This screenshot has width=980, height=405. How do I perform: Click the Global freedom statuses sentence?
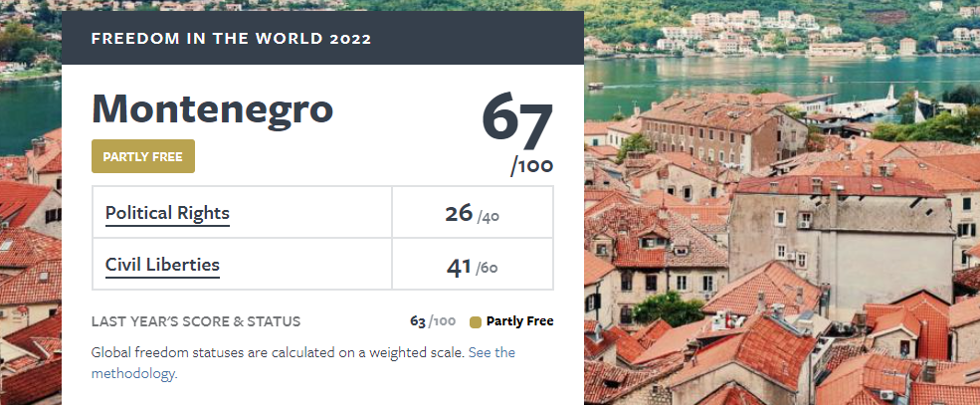pyautogui.click(x=279, y=352)
